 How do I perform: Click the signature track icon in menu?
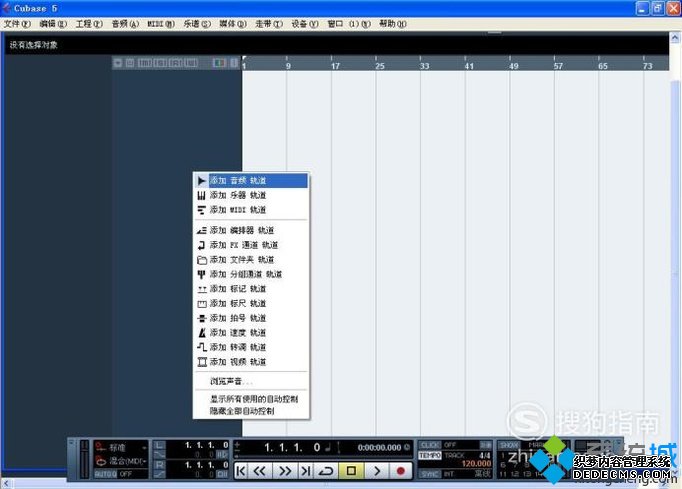pyautogui.click(x=201, y=318)
